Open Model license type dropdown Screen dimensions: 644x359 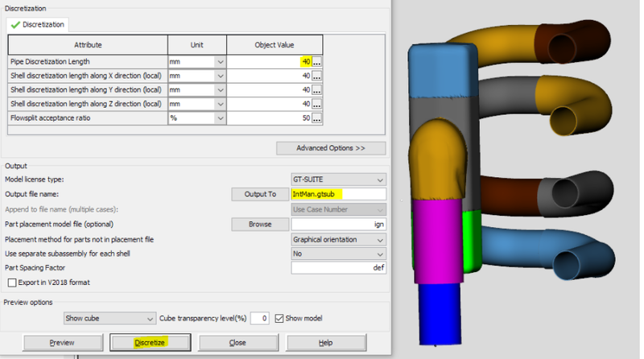(x=338, y=179)
